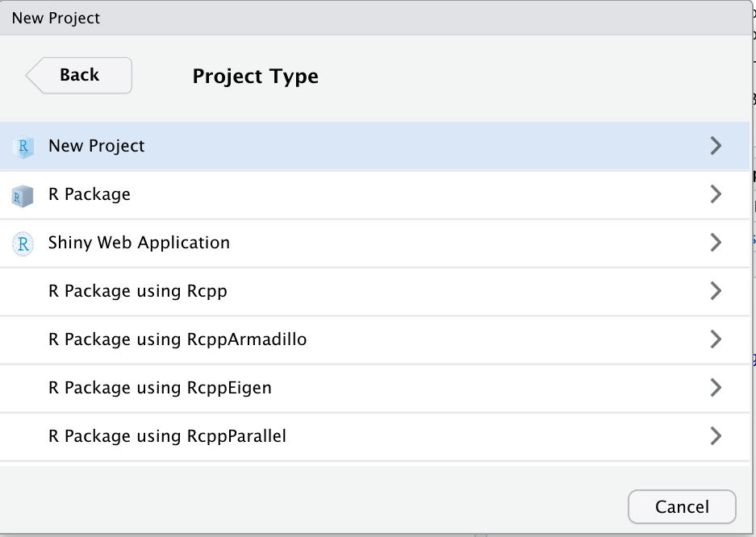
Task: Select R Package using RcppEigen
Action: point(160,388)
